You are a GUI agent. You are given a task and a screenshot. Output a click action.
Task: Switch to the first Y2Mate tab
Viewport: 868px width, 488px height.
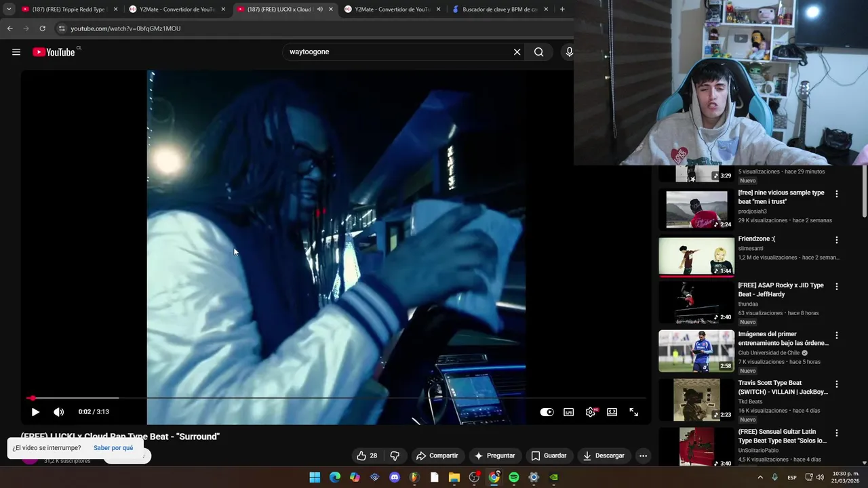point(176,9)
